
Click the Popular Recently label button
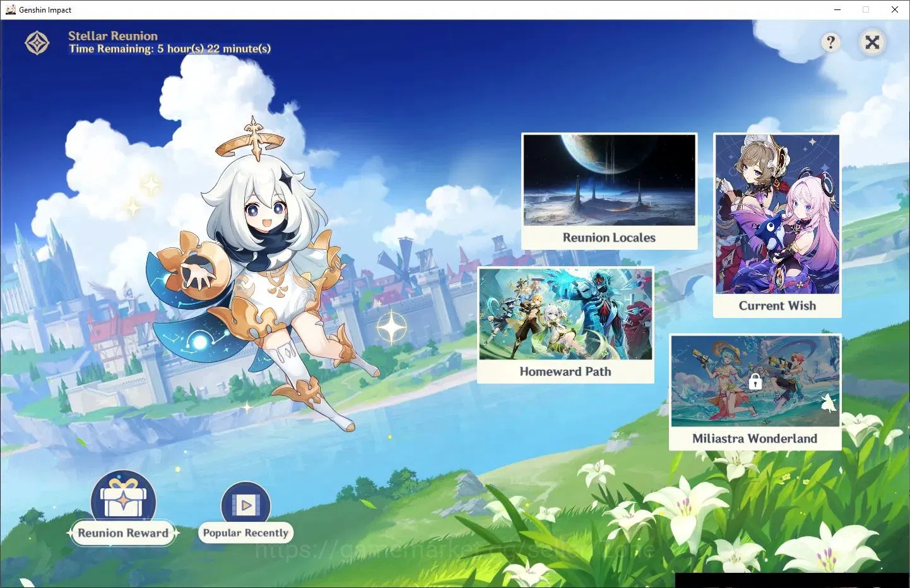[245, 532]
